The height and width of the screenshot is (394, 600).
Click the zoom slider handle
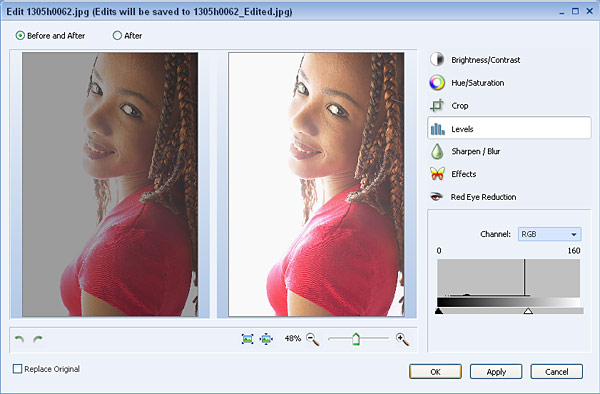pos(356,339)
